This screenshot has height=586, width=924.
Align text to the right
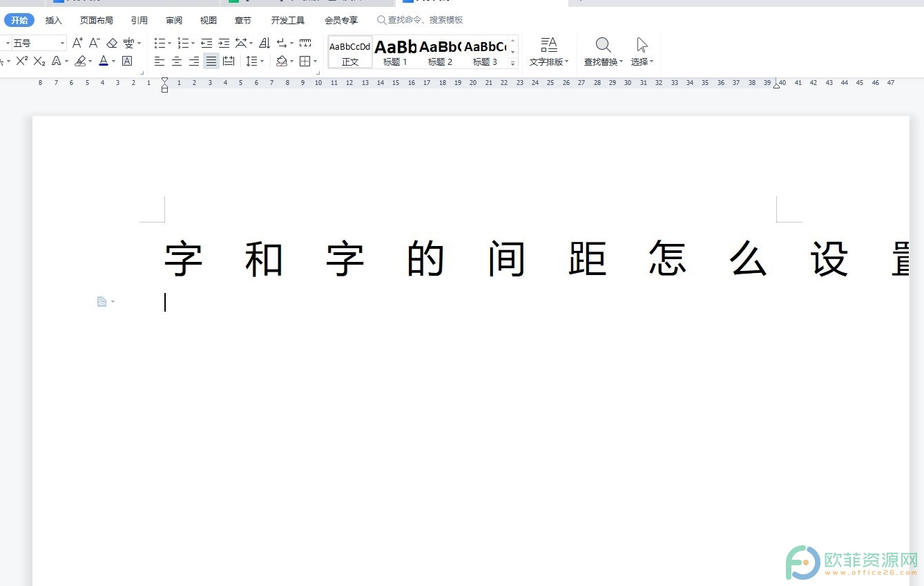(194, 61)
